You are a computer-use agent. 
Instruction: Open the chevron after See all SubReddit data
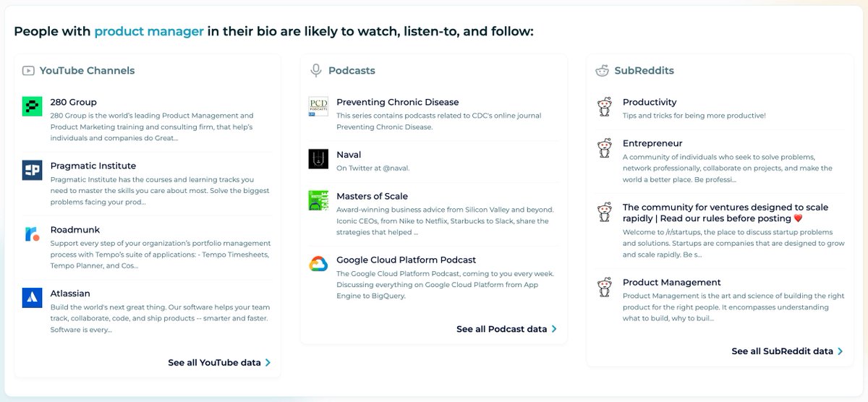[x=841, y=351]
